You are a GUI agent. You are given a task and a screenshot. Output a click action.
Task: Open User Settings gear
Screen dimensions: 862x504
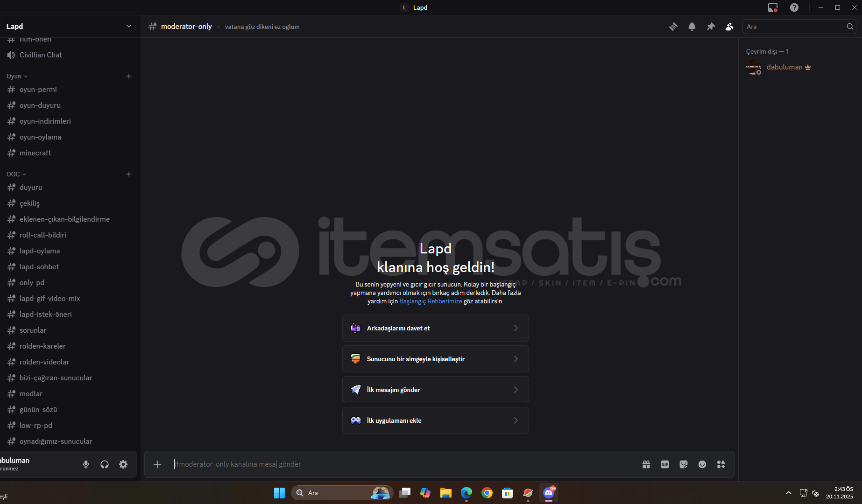coord(123,464)
